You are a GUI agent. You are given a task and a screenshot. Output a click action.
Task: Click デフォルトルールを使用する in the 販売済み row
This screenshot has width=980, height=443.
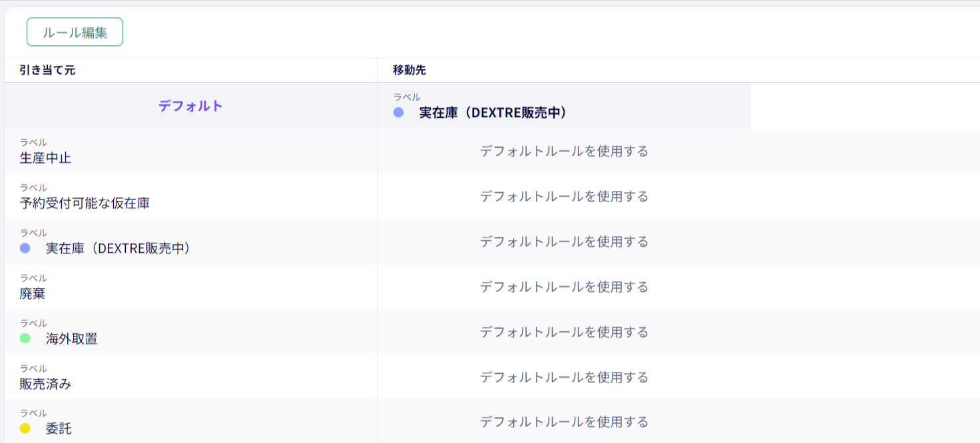click(x=565, y=377)
